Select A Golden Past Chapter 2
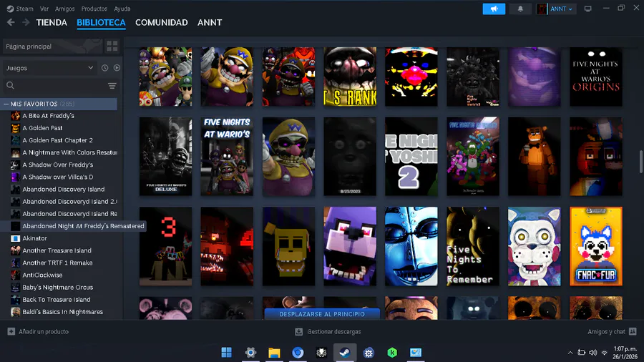644x362 pixels. pos(59,140)
